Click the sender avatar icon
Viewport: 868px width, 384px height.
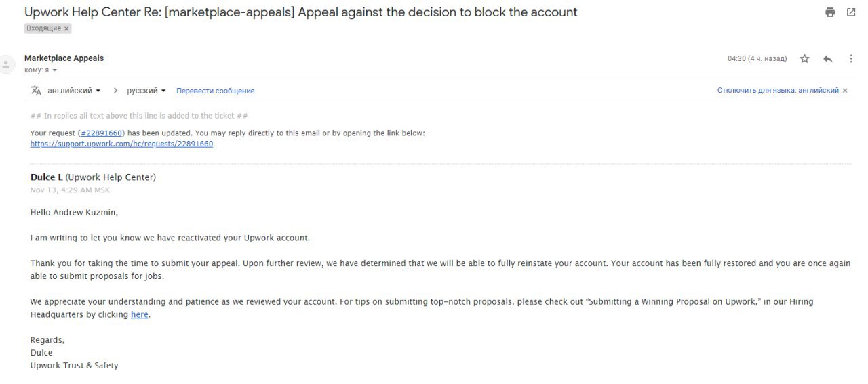click(7, 64)
